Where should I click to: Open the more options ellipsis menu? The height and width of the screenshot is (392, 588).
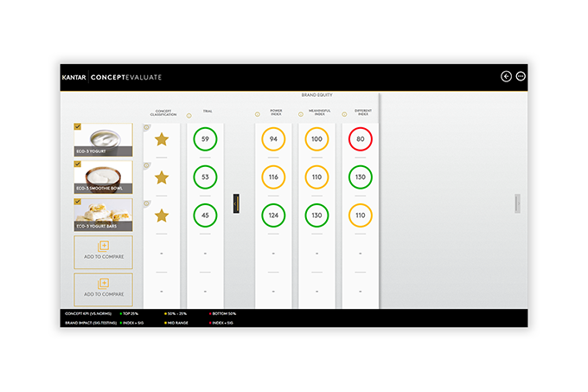point(521,76)
